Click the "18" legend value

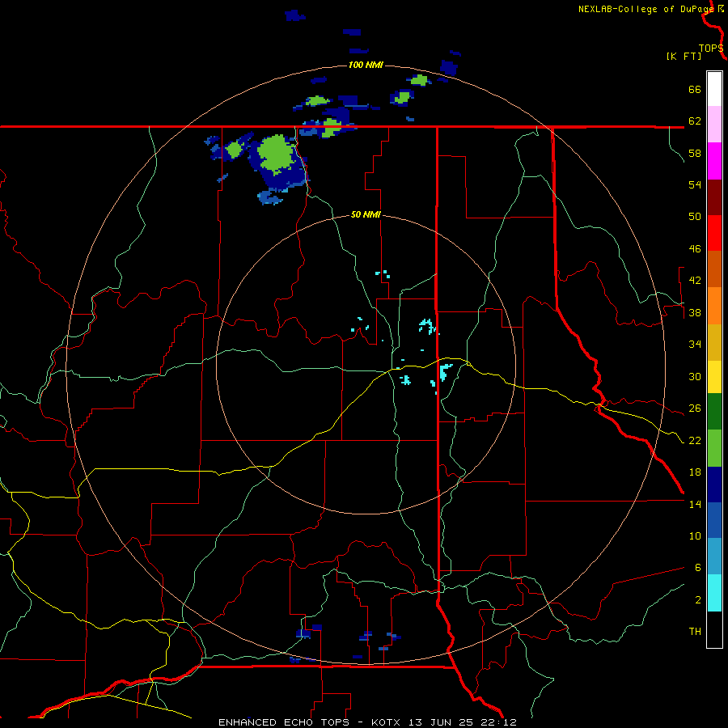click(x=695, y=472)
